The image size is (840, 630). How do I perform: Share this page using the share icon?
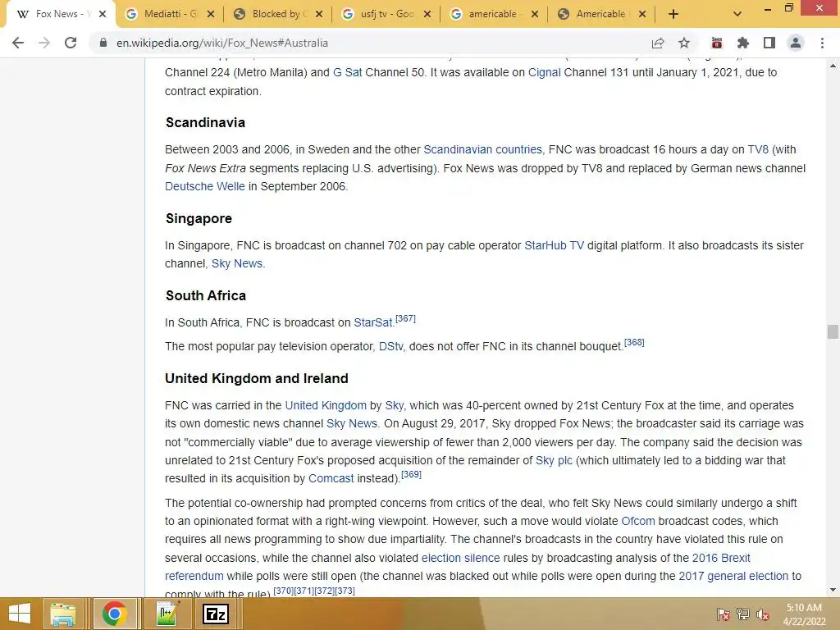[x=658, y=43]
